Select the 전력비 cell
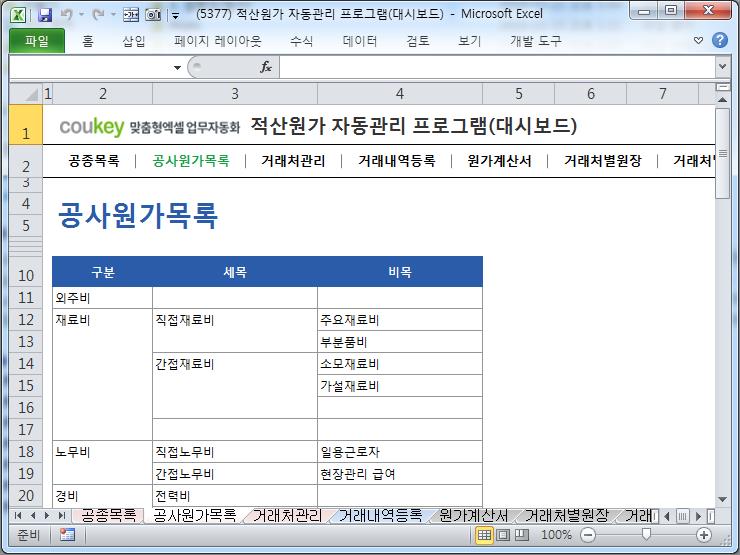 [x=235, y=496]
